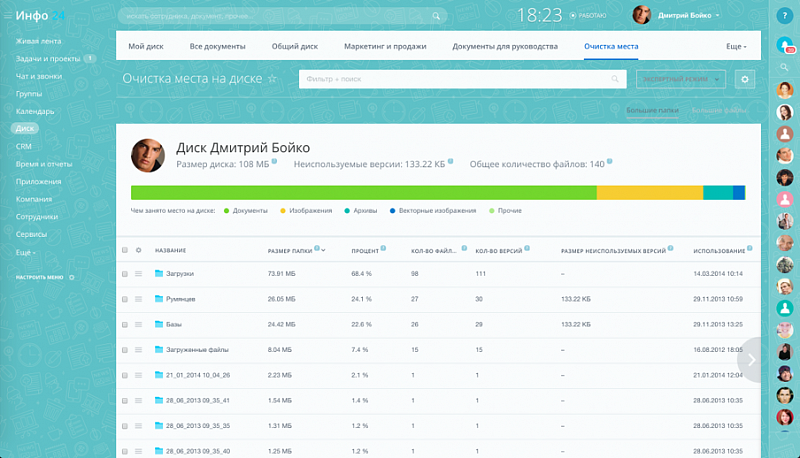Screen dimensions: 800x458
Task: Click the help question mark icon
Action: pyautogui.click(x=784, y=16)
